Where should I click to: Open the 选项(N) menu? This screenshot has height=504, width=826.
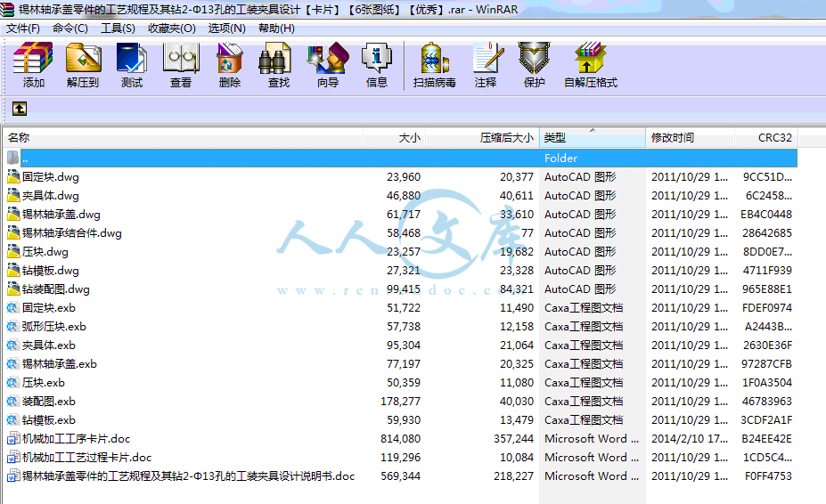coord(226,28)
